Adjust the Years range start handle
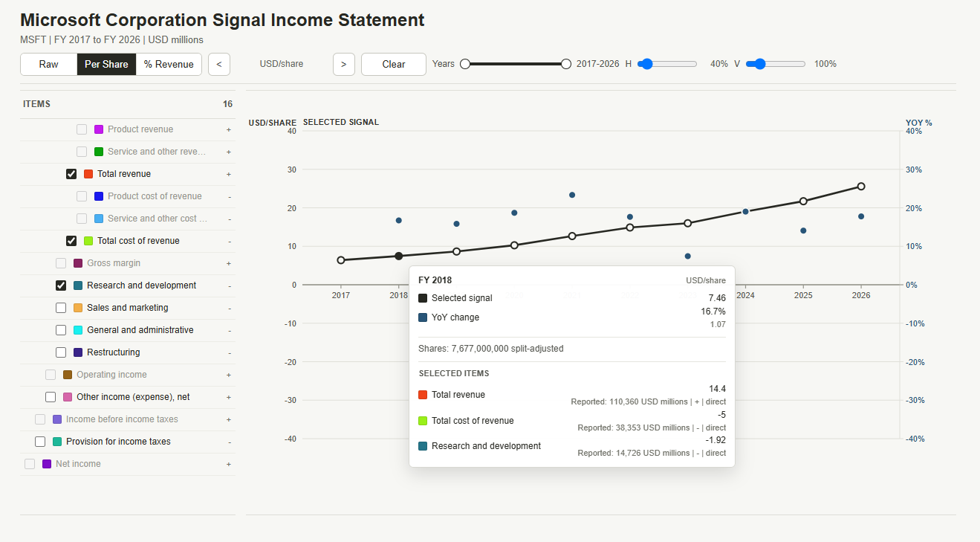Viewport: 980px width, 542px height. [465, 64]
